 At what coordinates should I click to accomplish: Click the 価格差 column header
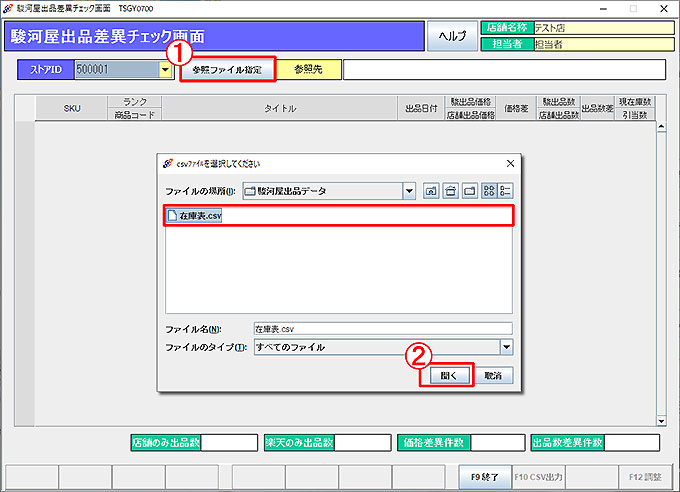(x=516, y=108)
